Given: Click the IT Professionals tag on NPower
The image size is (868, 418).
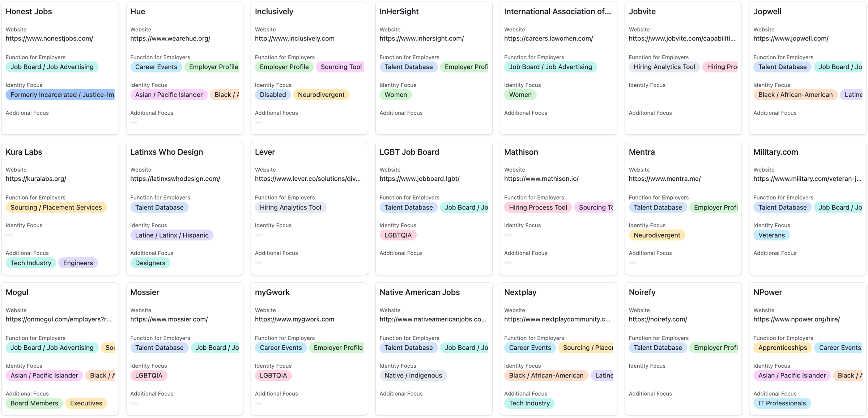Looking at the screenshot, I should tap(782, 403).
